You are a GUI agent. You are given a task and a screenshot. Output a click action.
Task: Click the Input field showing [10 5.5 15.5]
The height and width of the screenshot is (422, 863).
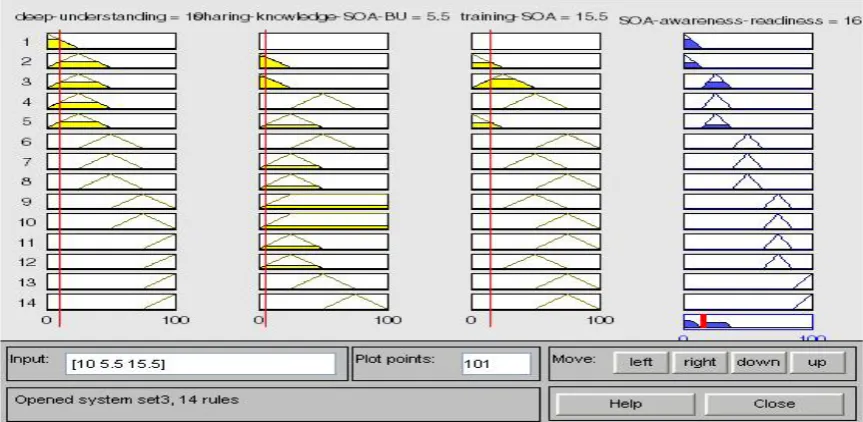click(200, 364)
